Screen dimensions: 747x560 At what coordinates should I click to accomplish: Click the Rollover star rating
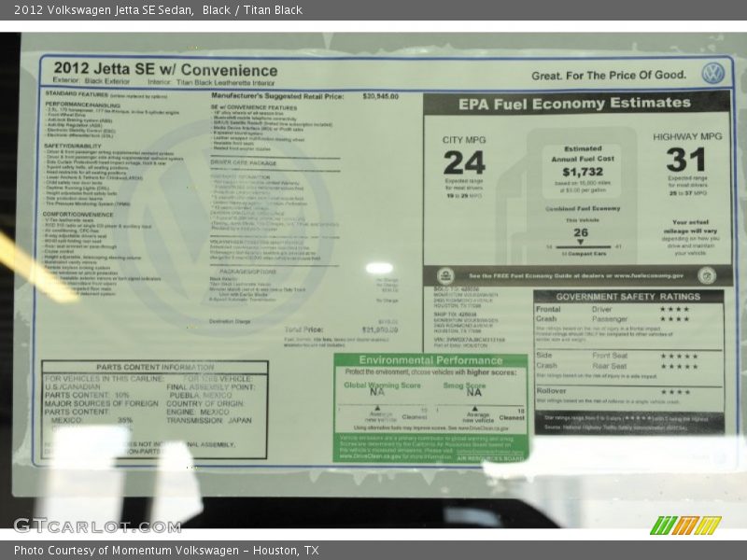tap(674, 392)
